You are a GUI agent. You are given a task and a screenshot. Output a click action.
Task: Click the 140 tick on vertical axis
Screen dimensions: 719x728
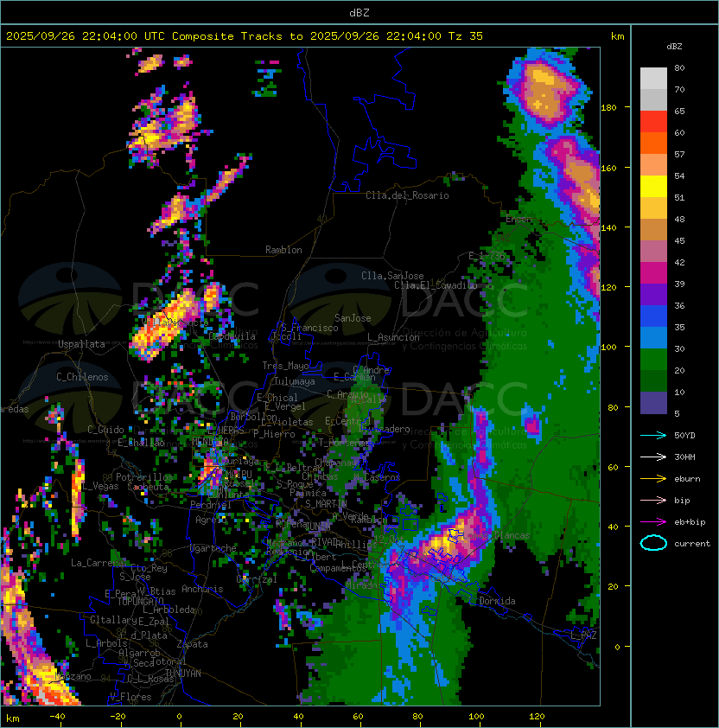click(x=608, y=227)
